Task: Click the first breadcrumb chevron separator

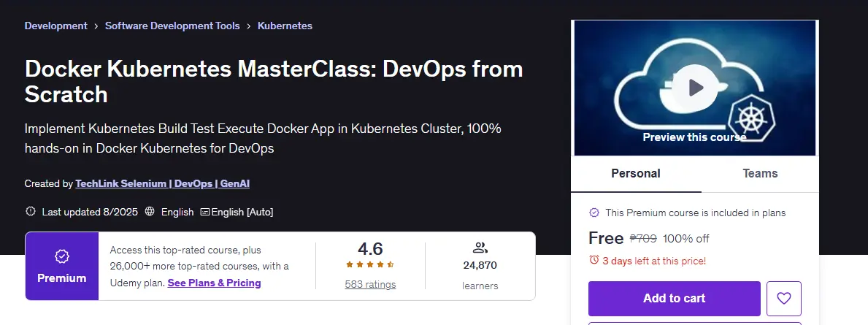Action: pos(96,26)
